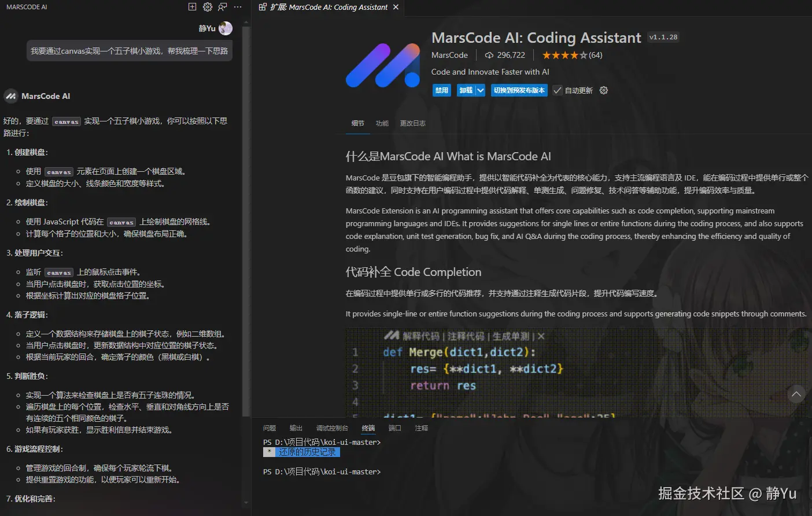The image size is (812, 516).
Task: Click the close X in code preview toolbar
Action: click(x=541, y=336)
